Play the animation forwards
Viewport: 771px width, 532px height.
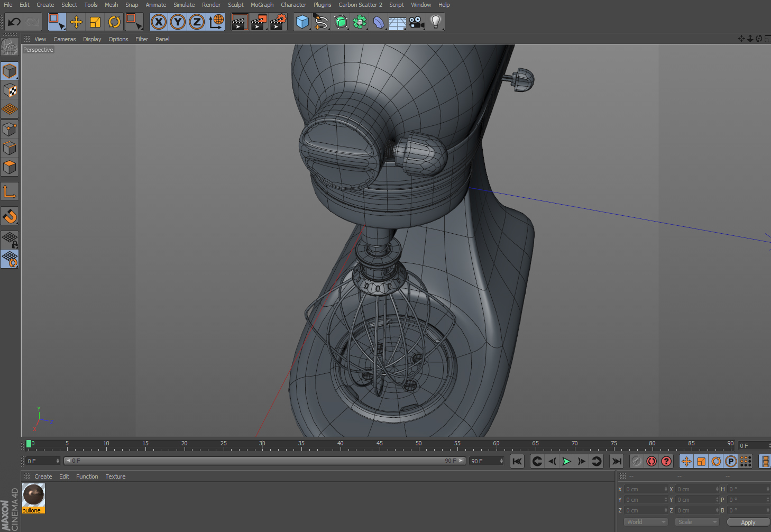click(566, 461)
